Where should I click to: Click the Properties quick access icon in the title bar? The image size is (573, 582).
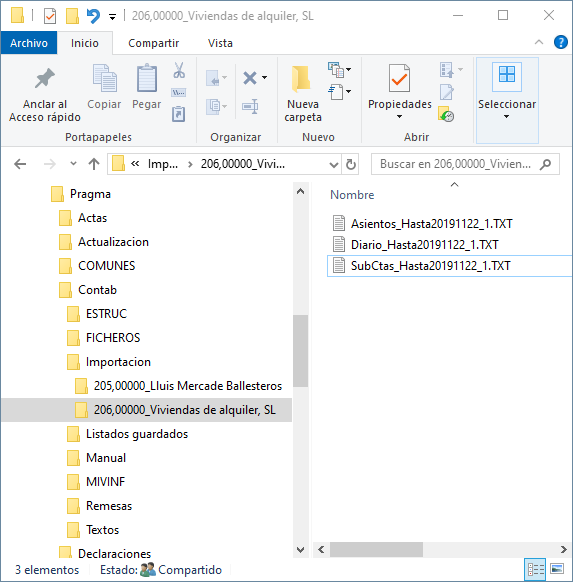tap(50, 16)
